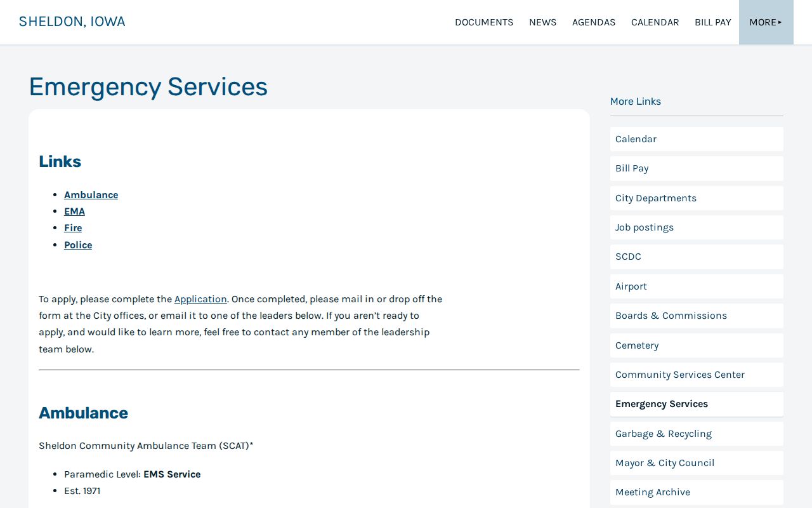Open City Departments in the sidebar

(697, 198)
